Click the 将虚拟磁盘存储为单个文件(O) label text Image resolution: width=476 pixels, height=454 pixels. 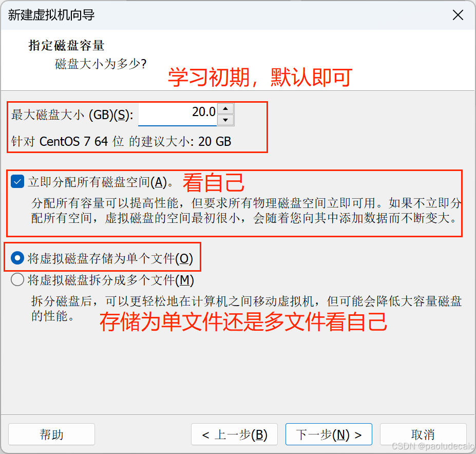(x=110, y=258)
